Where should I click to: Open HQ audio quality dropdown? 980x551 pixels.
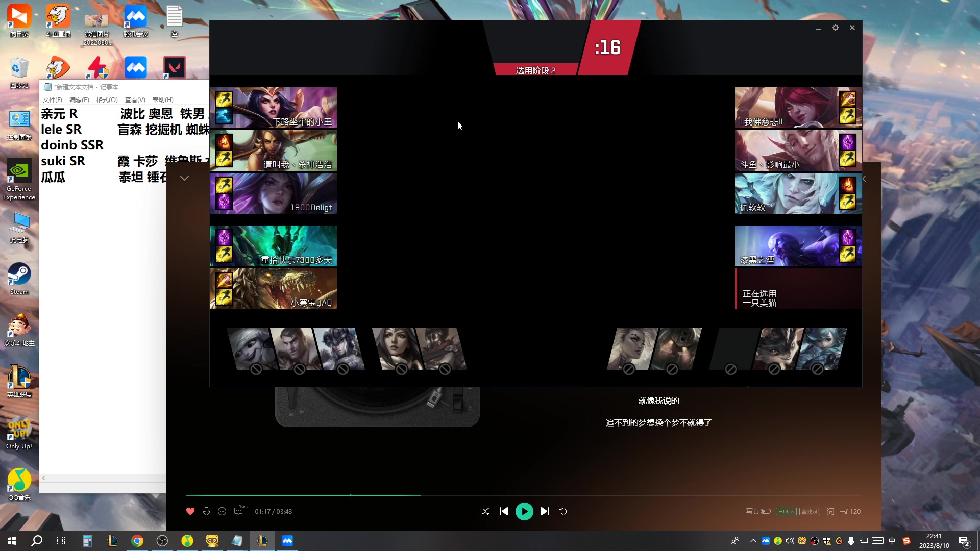786,511
